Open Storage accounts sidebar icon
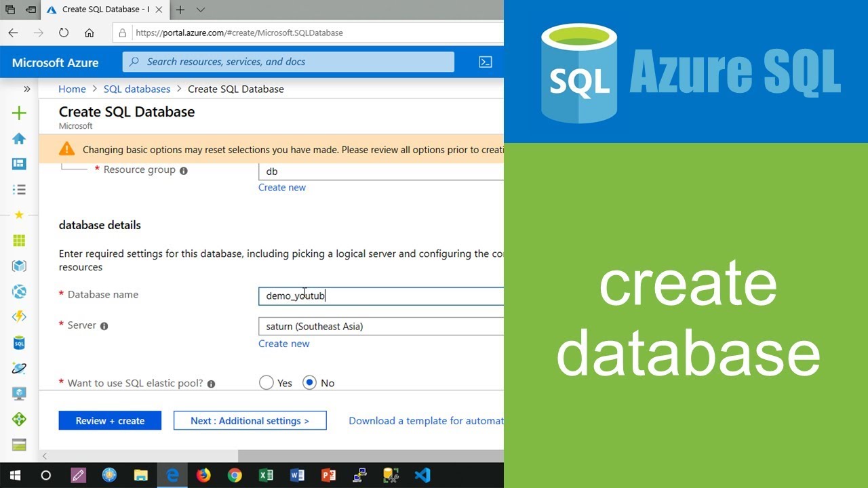Viewport: 868px width, 488px height. [x=19, y=445]
